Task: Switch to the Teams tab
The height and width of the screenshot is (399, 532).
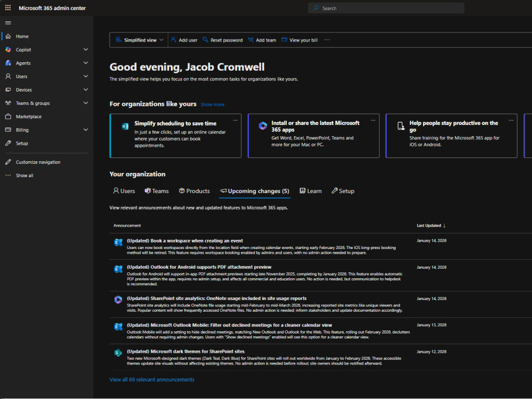Action: [x=157, y=191]
